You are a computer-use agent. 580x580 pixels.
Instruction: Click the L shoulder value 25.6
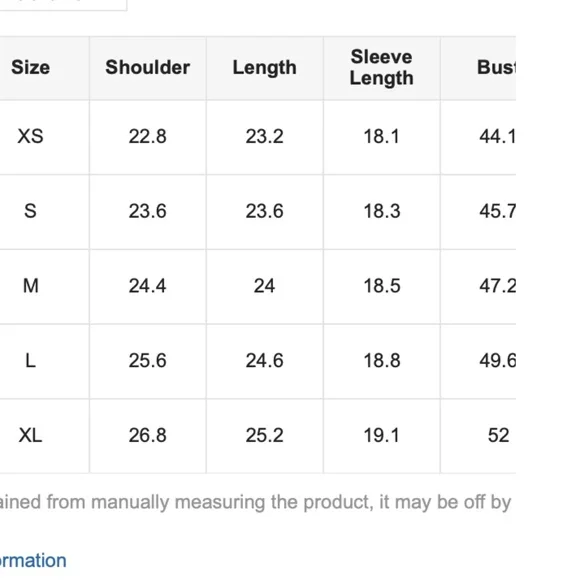[148, 360]
